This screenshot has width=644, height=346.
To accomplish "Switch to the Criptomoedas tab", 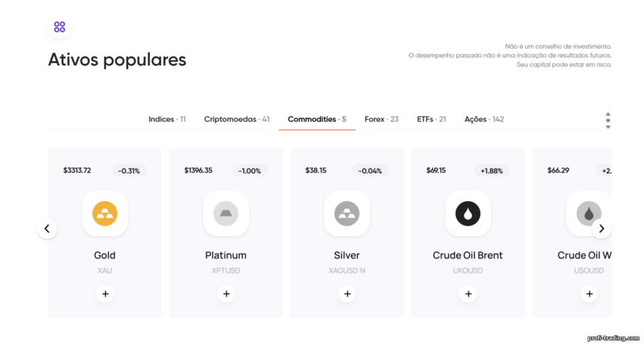I will [237, 119].
